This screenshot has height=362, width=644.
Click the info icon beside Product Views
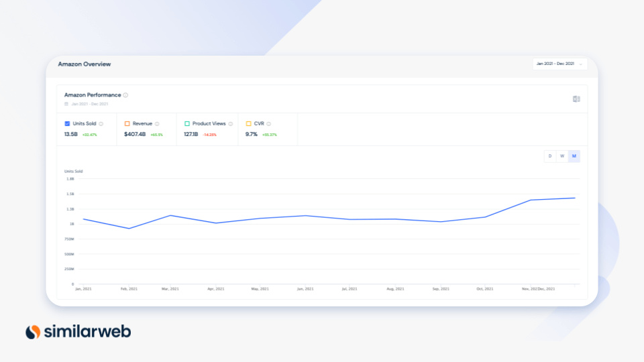click(230, 124)
